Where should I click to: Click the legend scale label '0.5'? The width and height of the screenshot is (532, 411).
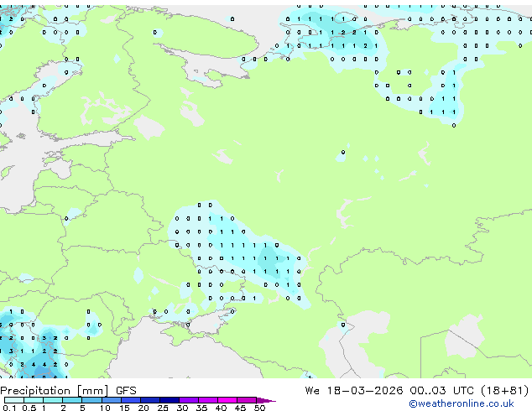(29, 408)
